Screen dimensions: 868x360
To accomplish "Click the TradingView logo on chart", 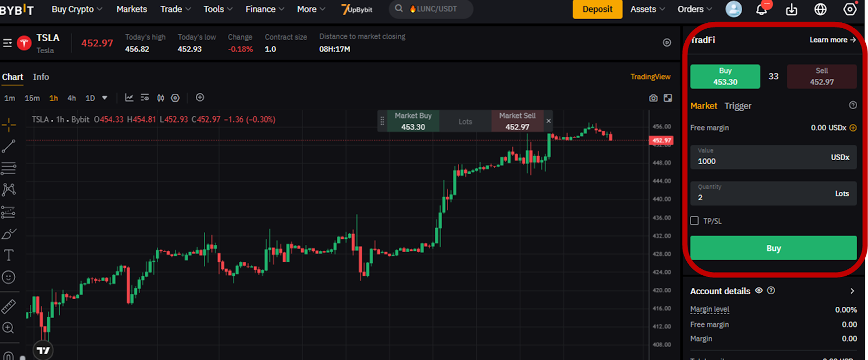I will 43,350.
